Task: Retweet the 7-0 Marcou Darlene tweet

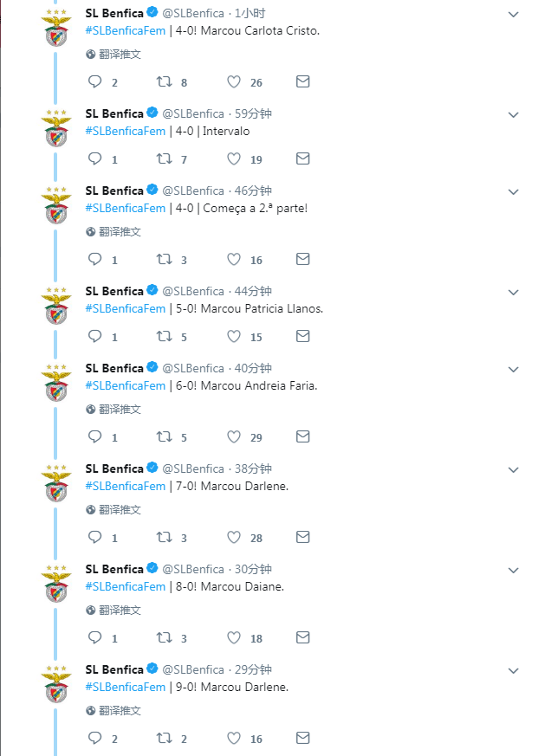Action: [165, 537]
